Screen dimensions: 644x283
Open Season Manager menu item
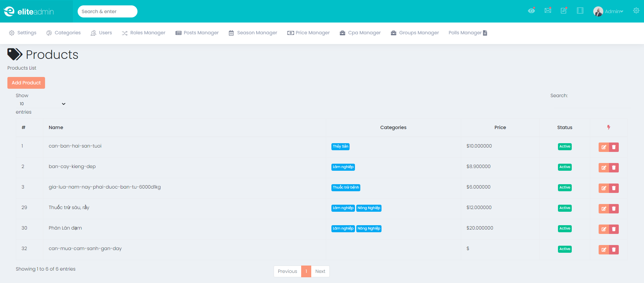[253, 33]
